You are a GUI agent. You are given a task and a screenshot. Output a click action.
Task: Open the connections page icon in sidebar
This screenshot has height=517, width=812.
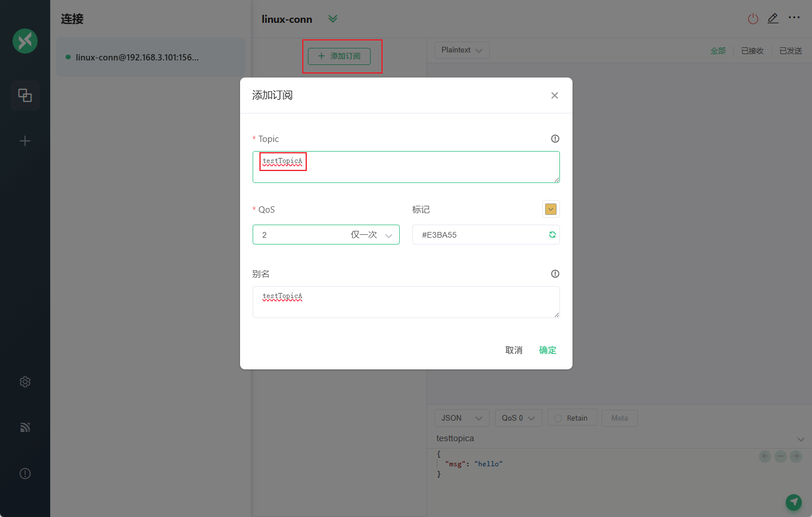[x=25, y=95]
